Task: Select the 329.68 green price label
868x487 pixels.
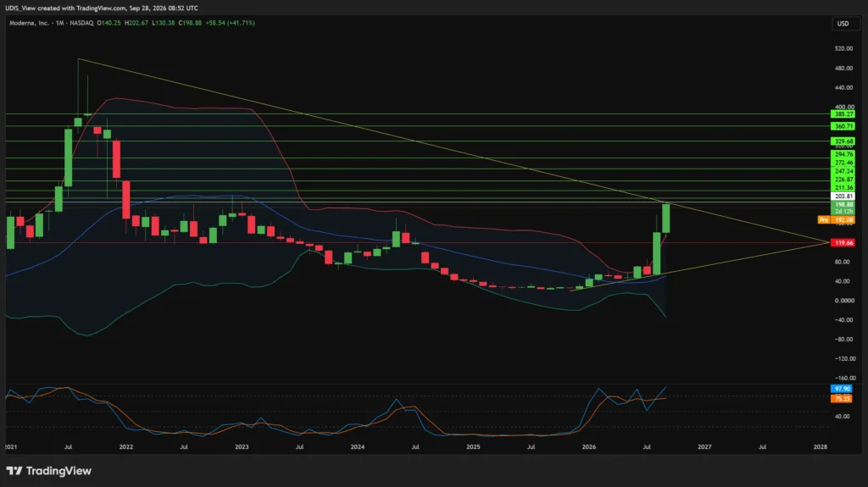Action: click(843, 141)
